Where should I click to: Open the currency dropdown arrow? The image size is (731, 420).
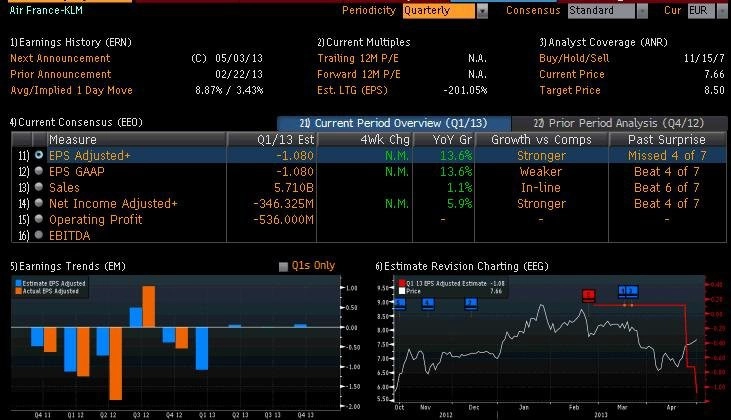pyautogui.click(x=723, y=11)
